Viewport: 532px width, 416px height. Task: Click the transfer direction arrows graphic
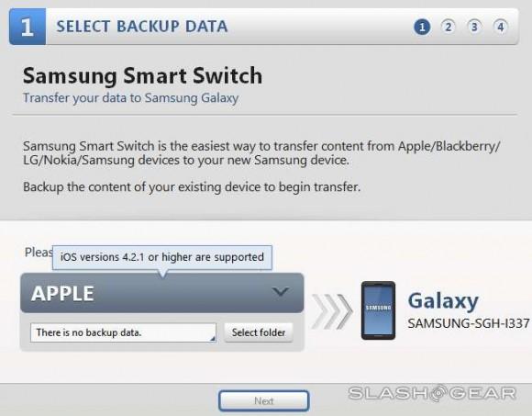pos(332,311)
